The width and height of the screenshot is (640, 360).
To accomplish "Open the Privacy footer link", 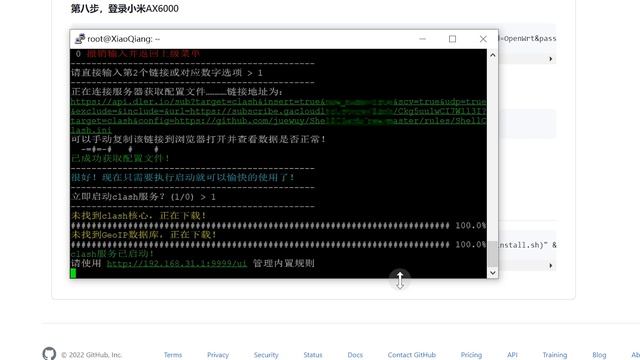I will 218,355.
